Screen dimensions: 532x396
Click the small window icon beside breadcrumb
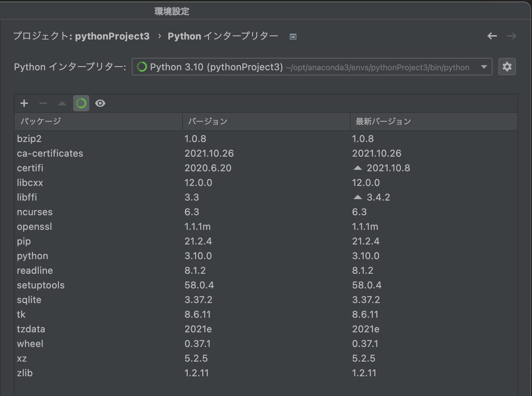(293, 36)
